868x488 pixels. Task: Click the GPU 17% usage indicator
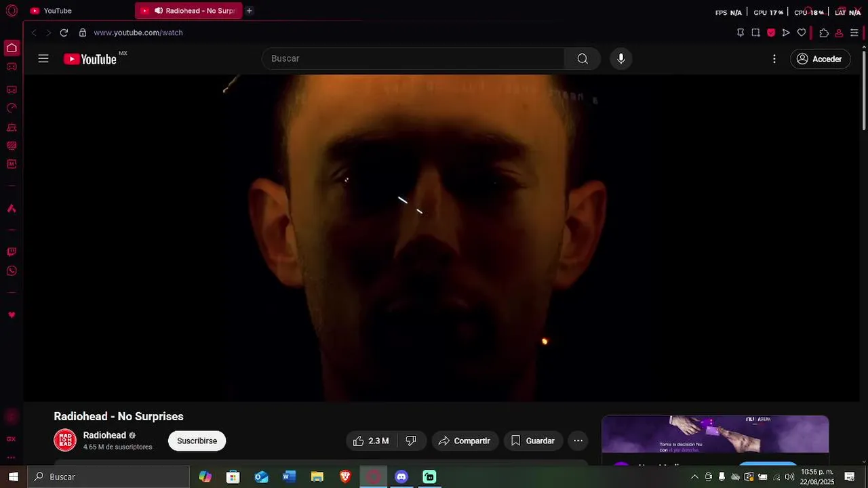(x=768, y=12)
